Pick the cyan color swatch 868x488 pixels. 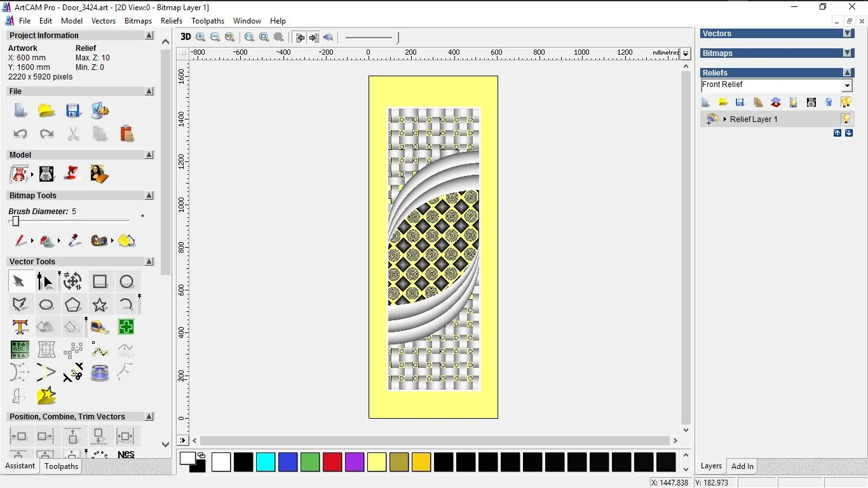[266, 462]
